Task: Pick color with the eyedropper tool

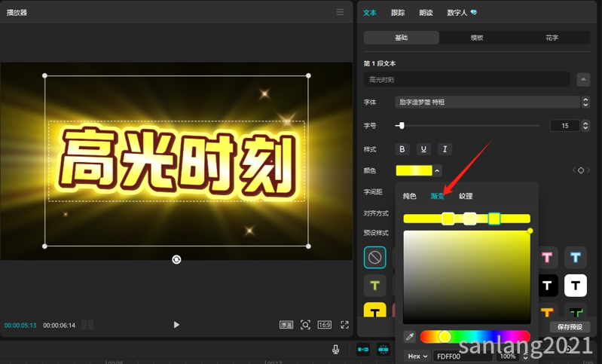Action: point(410,337)
